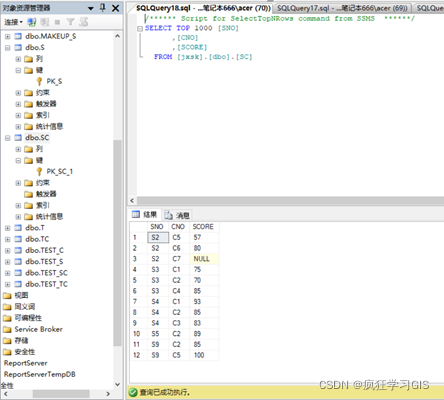The width and height of the screenshot is (444, 400).
Task: Click the dbo.TC table icon
Action: click(18, 239)
